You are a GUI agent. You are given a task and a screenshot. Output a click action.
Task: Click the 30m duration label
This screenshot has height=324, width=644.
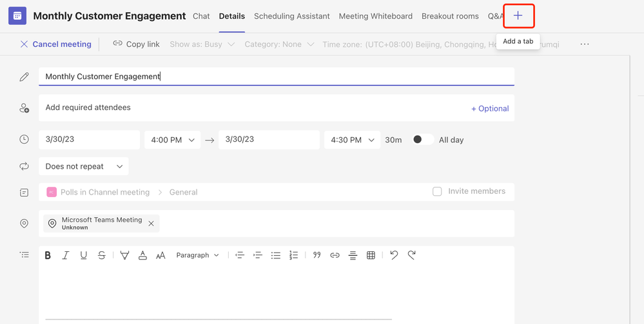(393, 140)
